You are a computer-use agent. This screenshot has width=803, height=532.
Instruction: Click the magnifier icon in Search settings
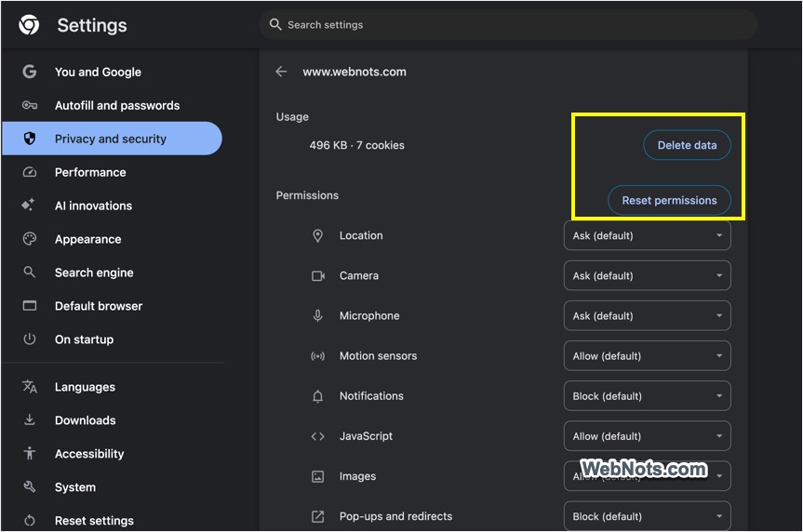pos(275,24)
